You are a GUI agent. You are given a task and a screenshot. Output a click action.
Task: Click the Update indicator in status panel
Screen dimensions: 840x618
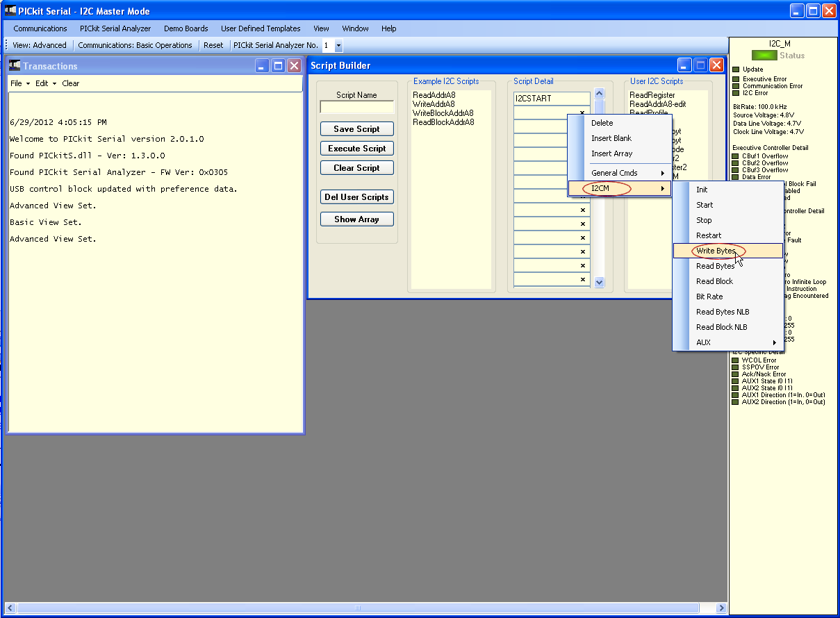736,69
